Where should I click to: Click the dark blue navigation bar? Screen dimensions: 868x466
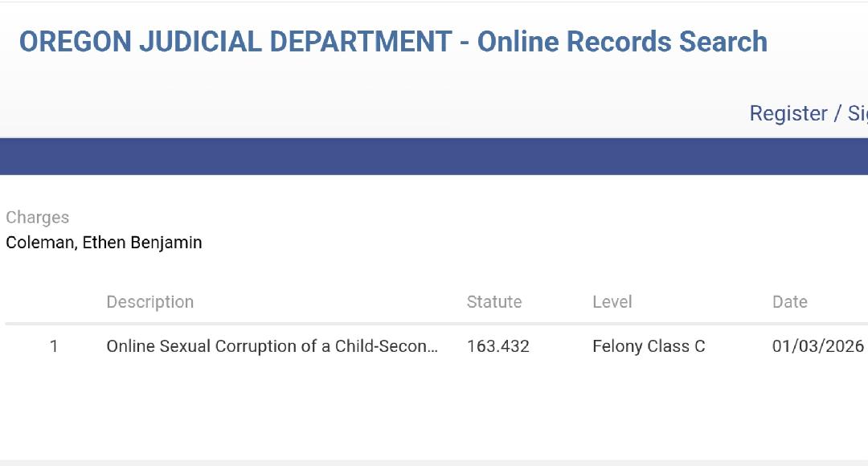coord(434,157)
